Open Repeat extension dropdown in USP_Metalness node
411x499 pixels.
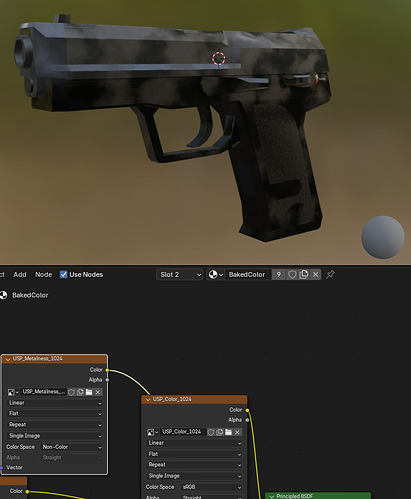click(x=55, y=425)
